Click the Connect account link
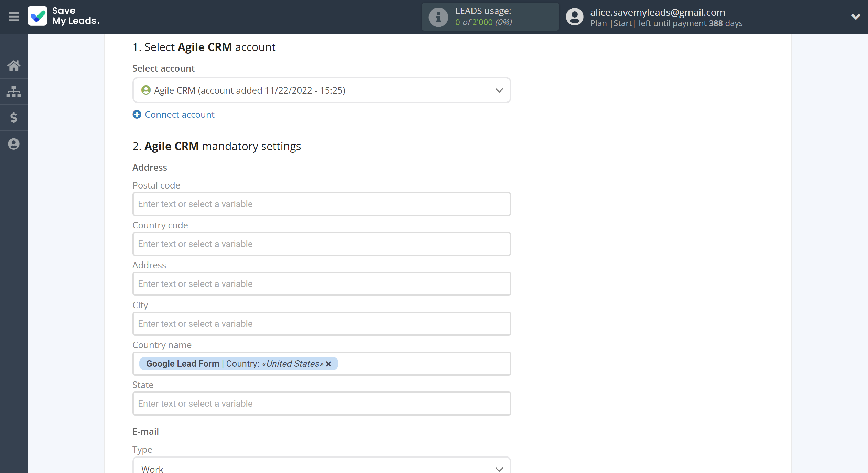The width and height of the screenshot is (868, 473). coord(180,114)
